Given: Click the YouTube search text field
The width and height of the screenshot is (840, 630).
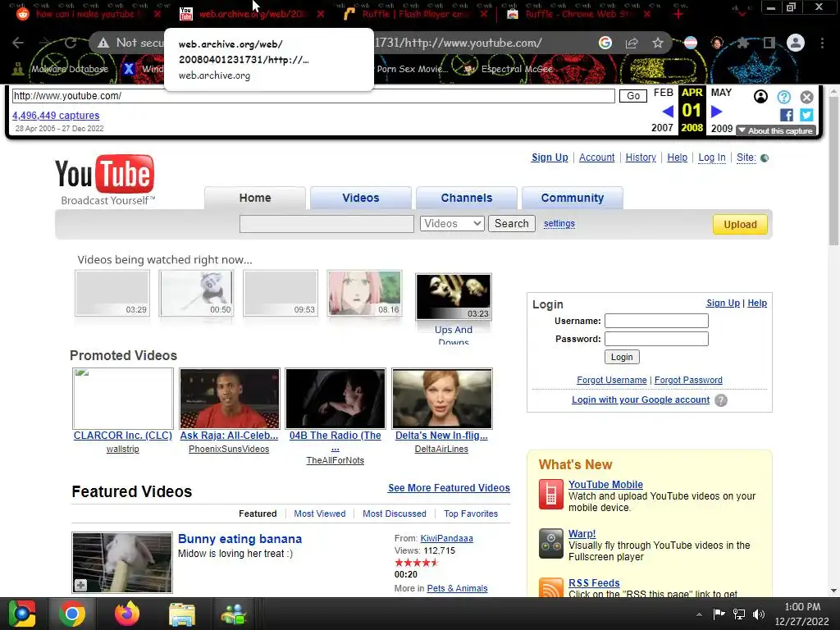Looking at the screenshot, I should pos(326,224).
